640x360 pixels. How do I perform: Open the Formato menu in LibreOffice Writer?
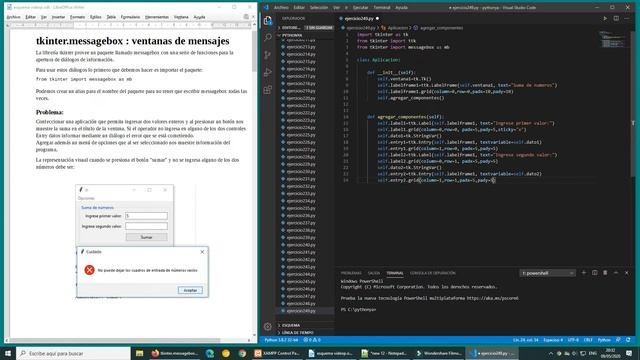[x=78, y=17]
